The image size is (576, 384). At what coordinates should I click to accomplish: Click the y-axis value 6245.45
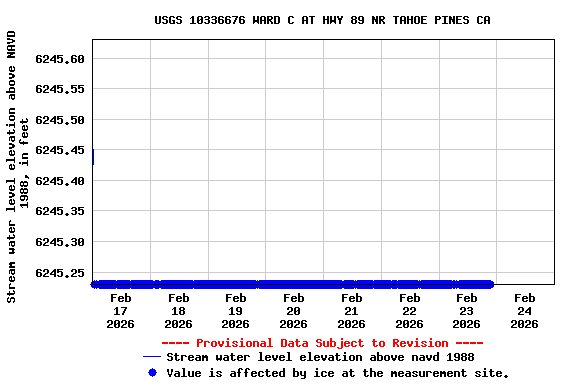[60, 150]
